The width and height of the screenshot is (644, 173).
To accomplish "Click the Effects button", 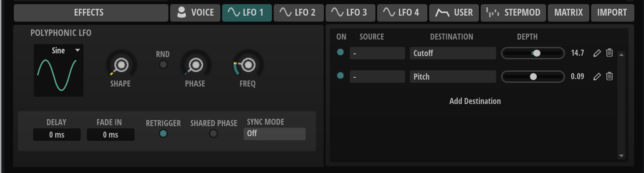I will (91, 12).
